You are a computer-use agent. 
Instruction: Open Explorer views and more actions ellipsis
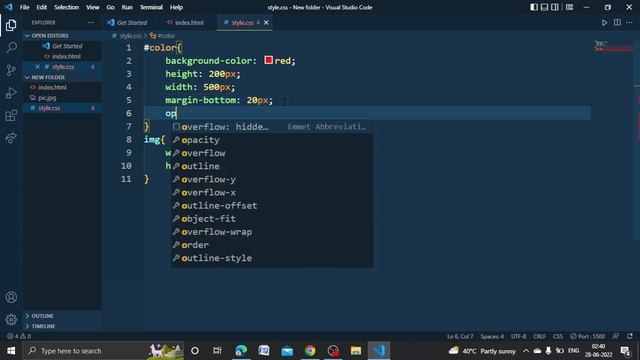tap(91, 22)
